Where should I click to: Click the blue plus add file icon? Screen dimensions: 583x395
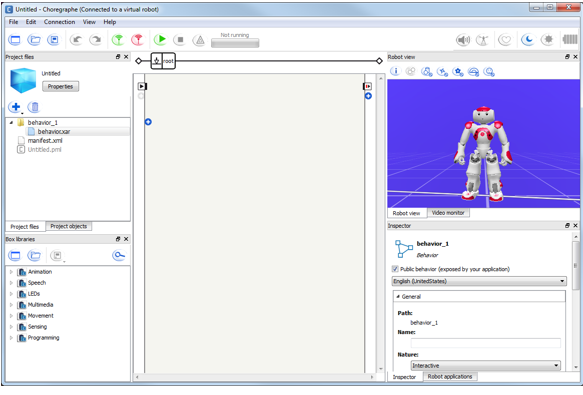pyautogui.click(x=15, y=107)
